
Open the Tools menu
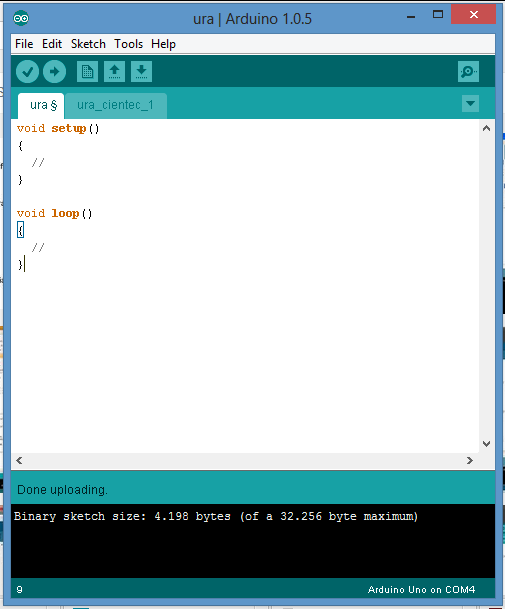(129, 44)
